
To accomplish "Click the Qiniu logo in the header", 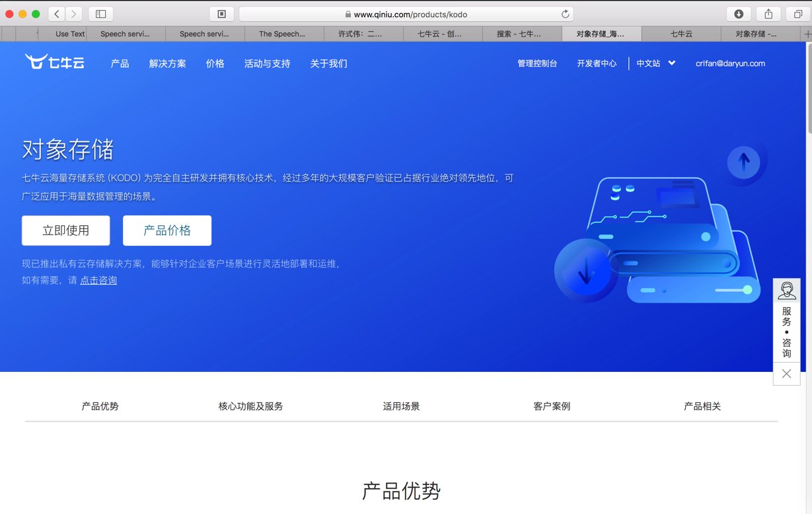I will [x=55, y=62].
